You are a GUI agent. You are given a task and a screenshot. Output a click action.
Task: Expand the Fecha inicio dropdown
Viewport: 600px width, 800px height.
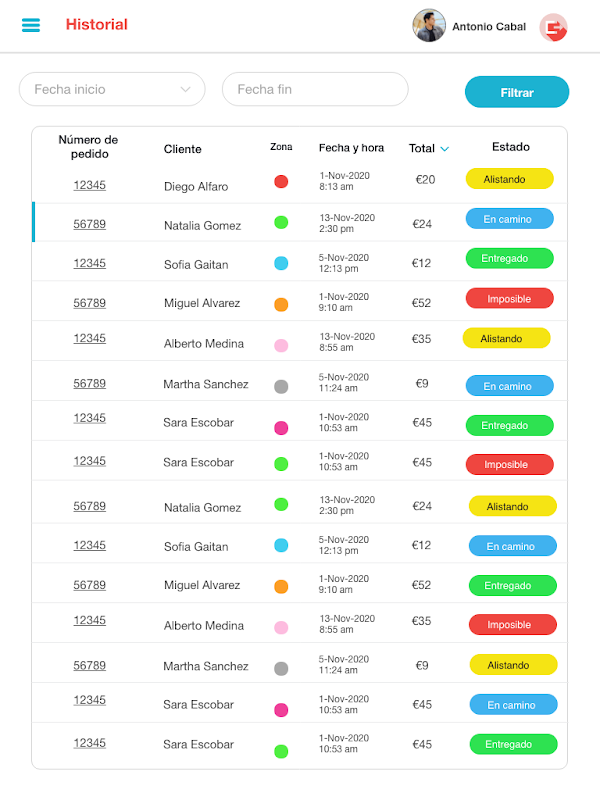click(x=185, y=89)
